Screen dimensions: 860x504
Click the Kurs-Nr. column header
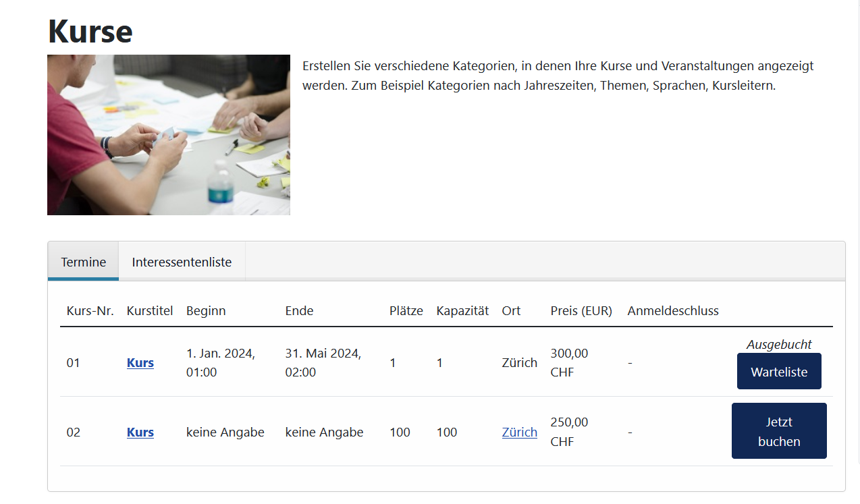coord(90,311)
